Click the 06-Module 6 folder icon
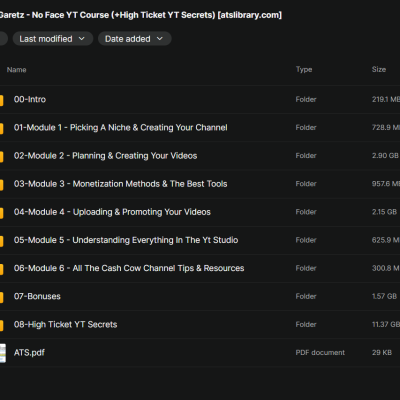400x400 pixels. [1, 269]
